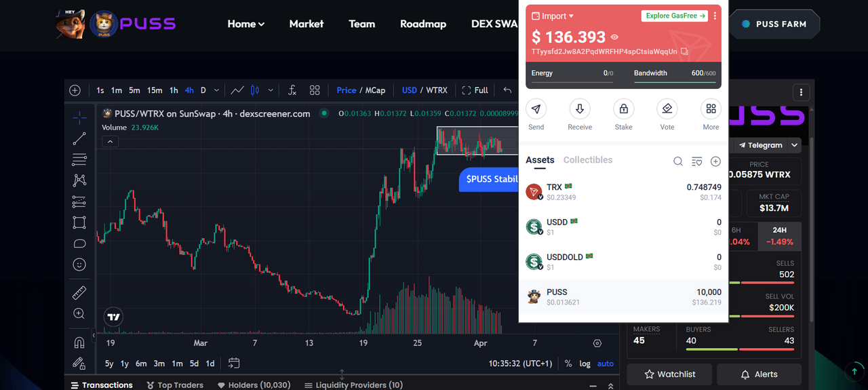Select the line chart style
868x390 pixels.
tap(237, 90)
